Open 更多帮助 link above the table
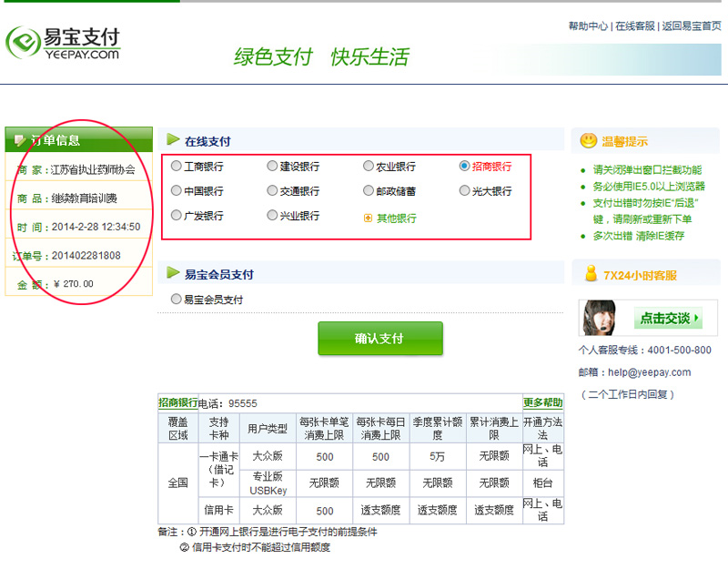The height and width of the screenshot is (569, 728). pos(542,402)
